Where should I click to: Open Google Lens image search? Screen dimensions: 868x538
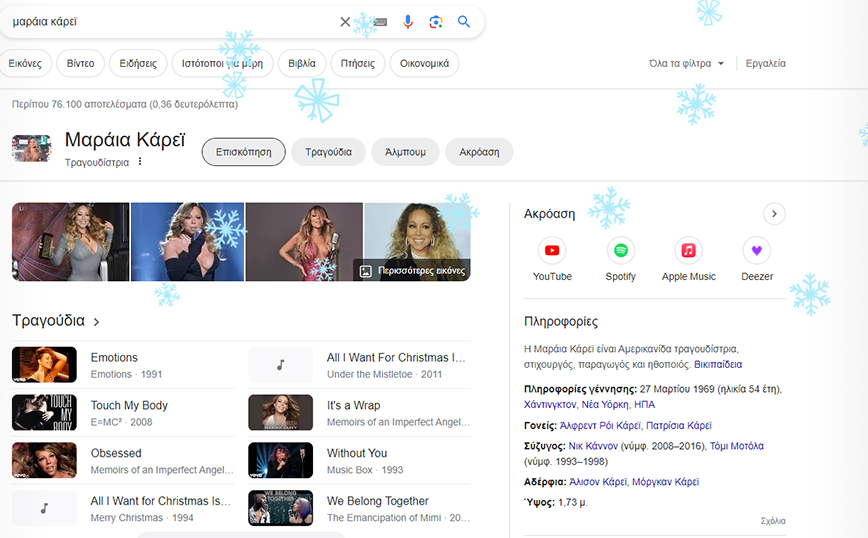tap(436, 22)
